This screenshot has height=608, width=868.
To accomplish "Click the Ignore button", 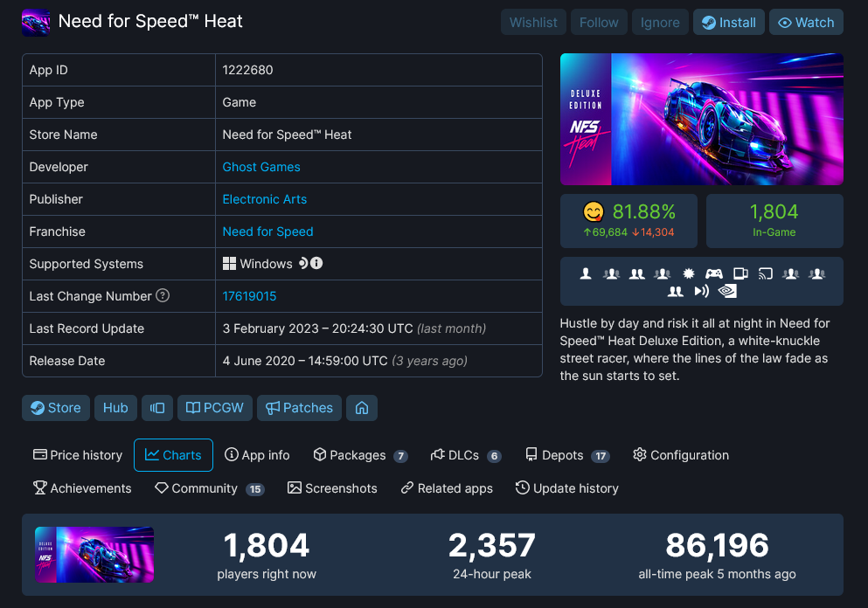I will click(x=660, y=22).
